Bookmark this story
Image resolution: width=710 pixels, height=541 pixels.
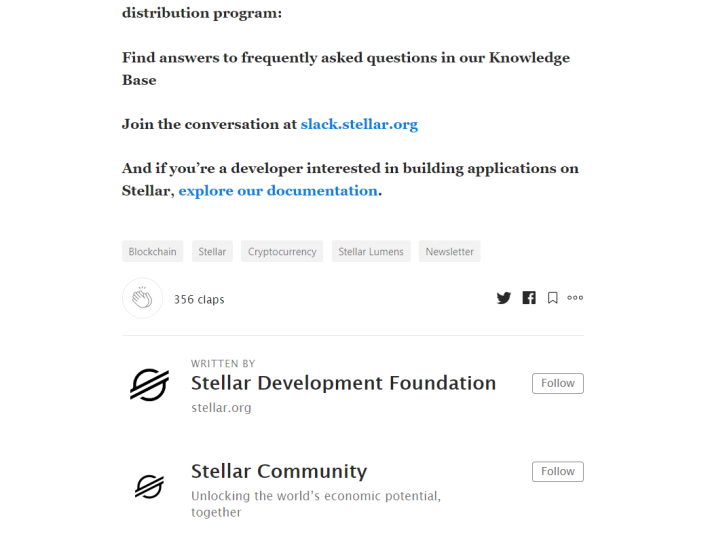pyautogui.click(x=552, y=298)
